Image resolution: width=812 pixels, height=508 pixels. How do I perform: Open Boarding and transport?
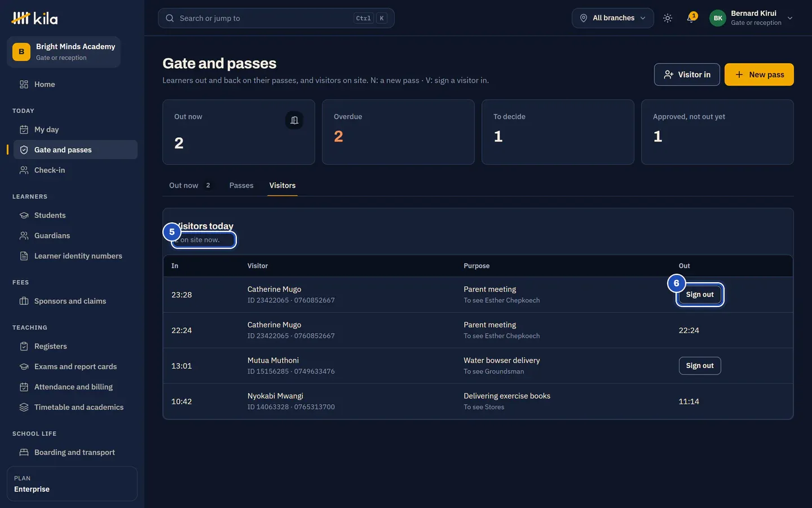pyautogui.click(x=76, y=452)
